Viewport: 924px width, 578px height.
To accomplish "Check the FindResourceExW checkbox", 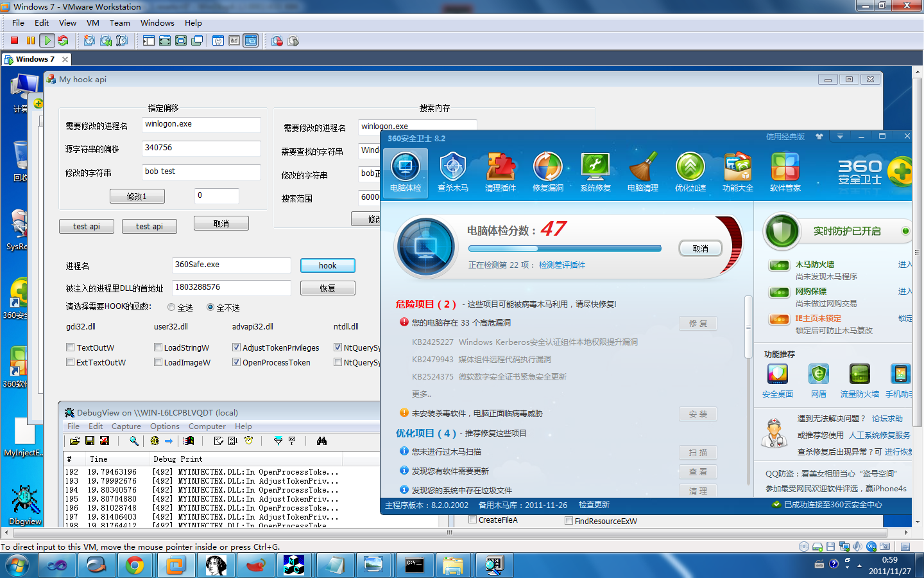I will (x=569, y=521).
